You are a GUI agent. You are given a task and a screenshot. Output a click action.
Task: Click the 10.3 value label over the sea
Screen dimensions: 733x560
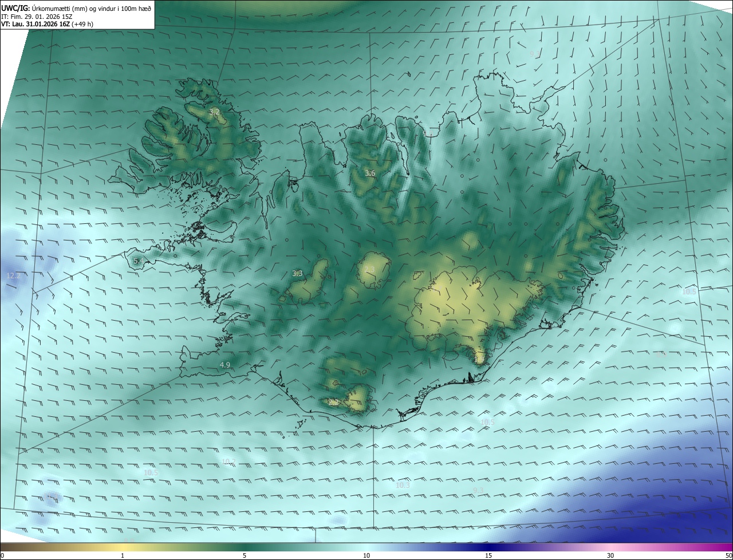coord(403,485)
